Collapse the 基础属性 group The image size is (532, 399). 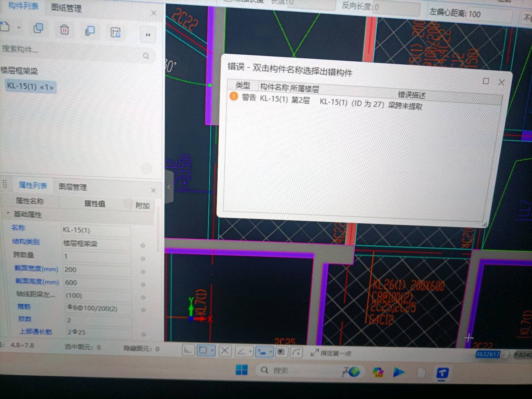pyautogui.click(x=8, y=214)
